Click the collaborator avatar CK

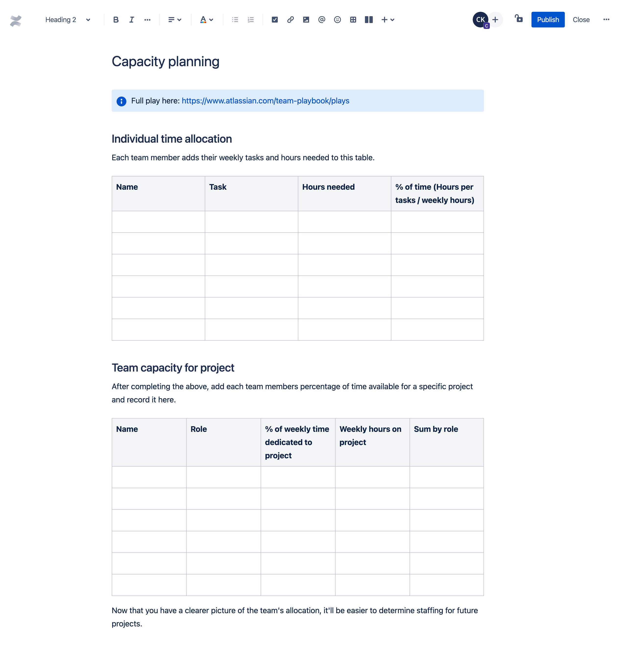point(480,19)
